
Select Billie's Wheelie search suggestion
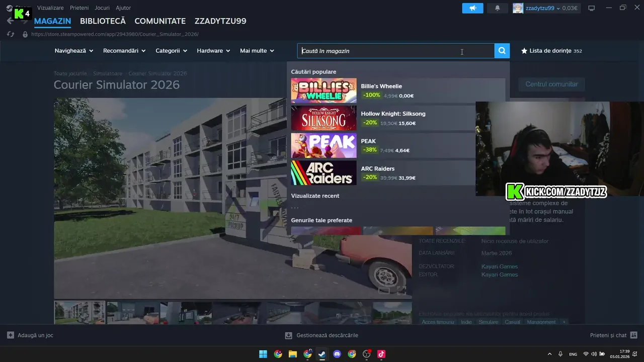coord(398,90)
